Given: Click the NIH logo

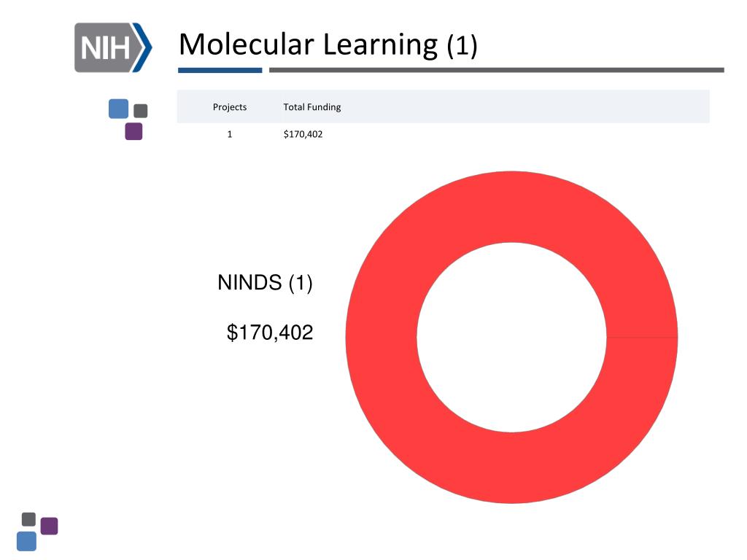Looking at the screenshot, I should coord(113,47).
